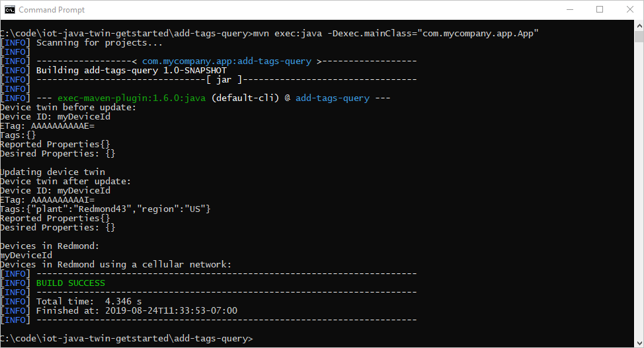Minimize the Command Prompt window
The image size is (644, 348).
(x=570, y=9)
